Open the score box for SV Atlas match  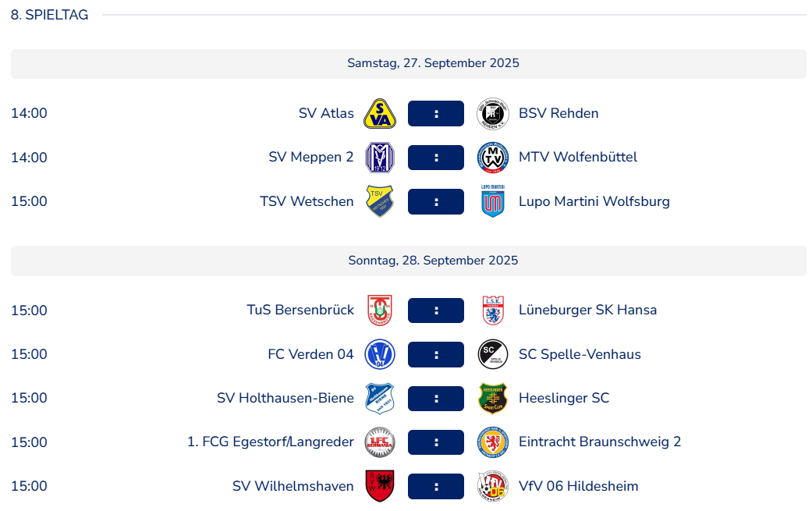436,113
